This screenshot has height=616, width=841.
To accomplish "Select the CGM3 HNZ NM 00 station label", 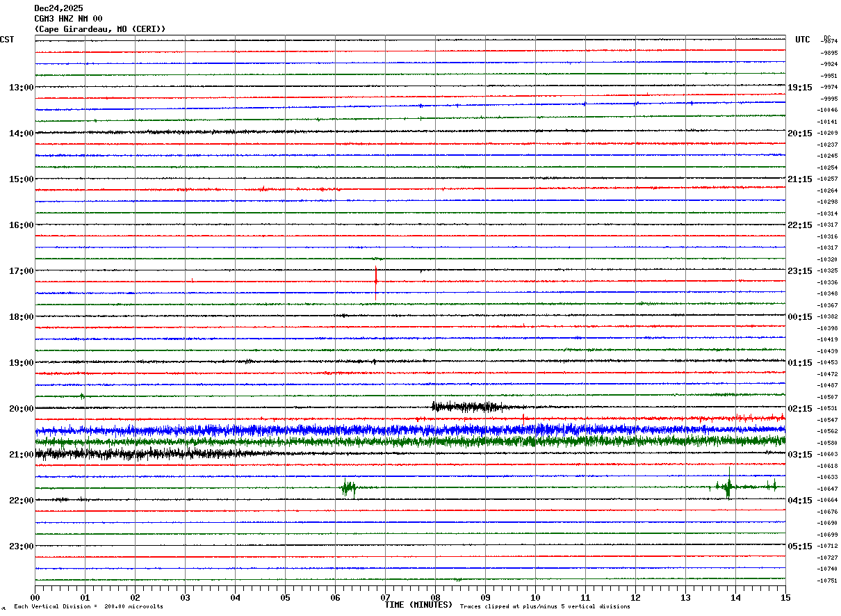I will click(x=68, y=19).
